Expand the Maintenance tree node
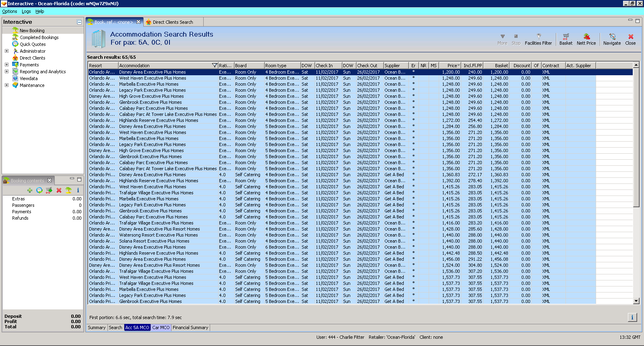 point(6,85)
